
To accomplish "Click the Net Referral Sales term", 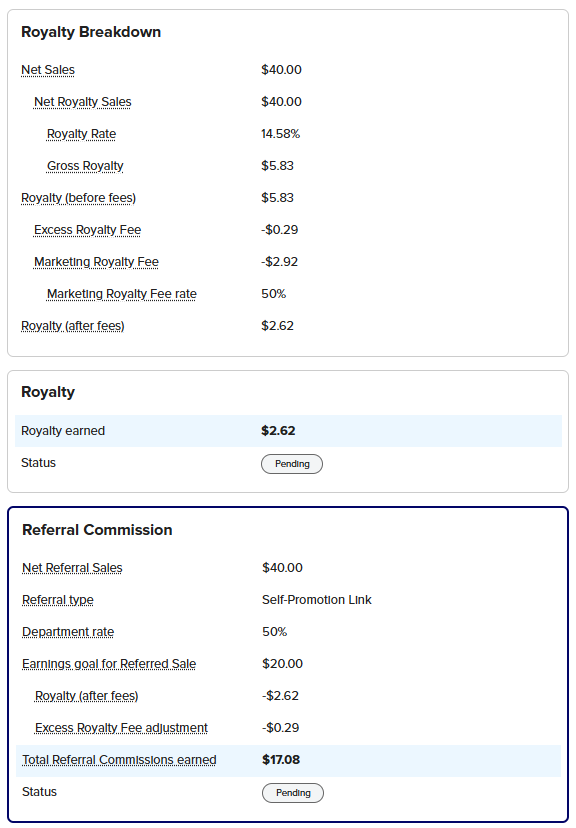I will tap(72, 568).
